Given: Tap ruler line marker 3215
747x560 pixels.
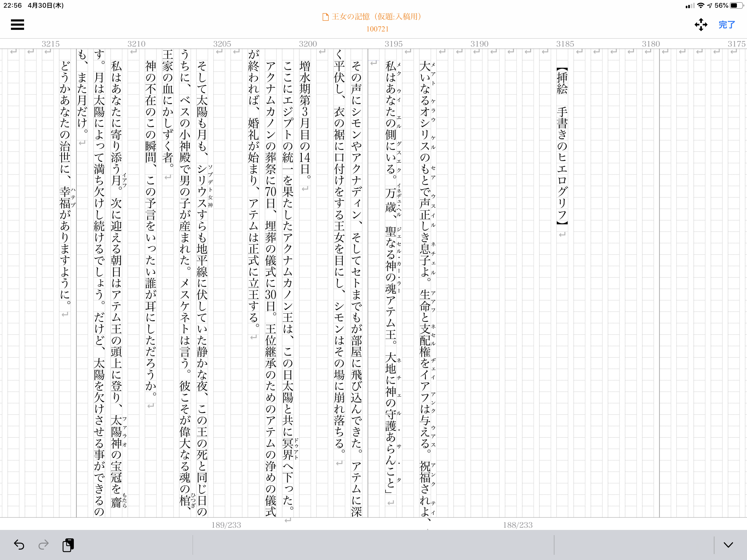Looking at the screenshot, I should (x=51, y=44).
